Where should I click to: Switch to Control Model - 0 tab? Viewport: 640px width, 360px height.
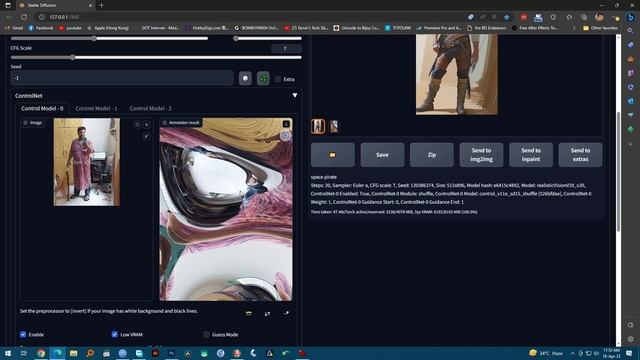coord(42,108)
